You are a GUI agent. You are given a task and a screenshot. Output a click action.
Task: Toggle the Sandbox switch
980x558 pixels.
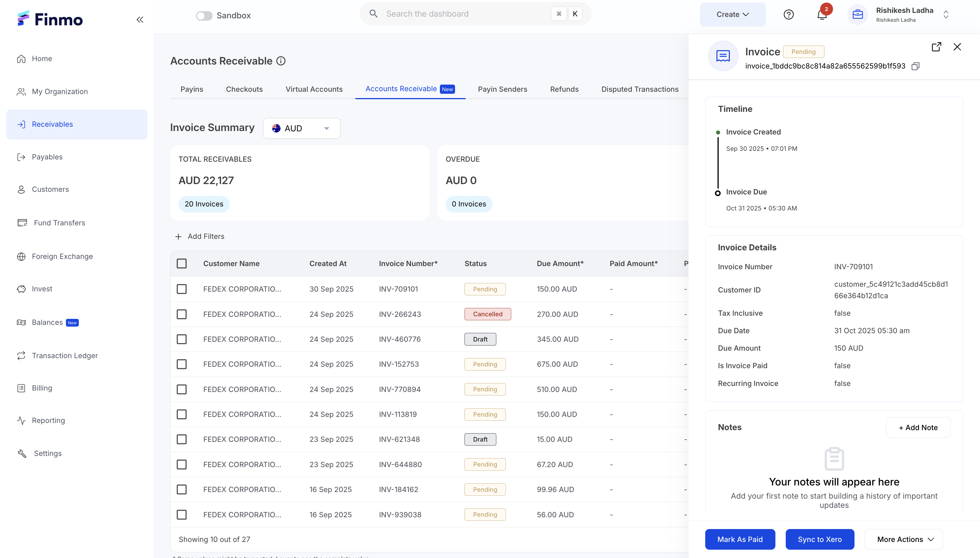click(204, 16)
